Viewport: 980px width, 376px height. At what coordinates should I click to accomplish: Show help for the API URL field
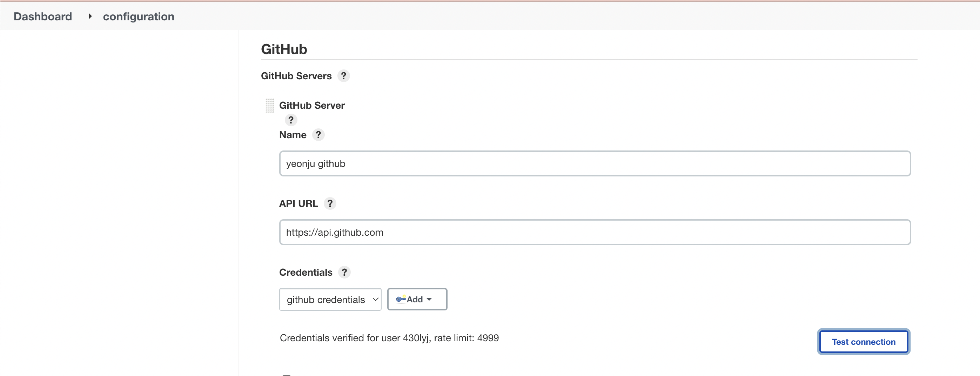pos(330,203)
